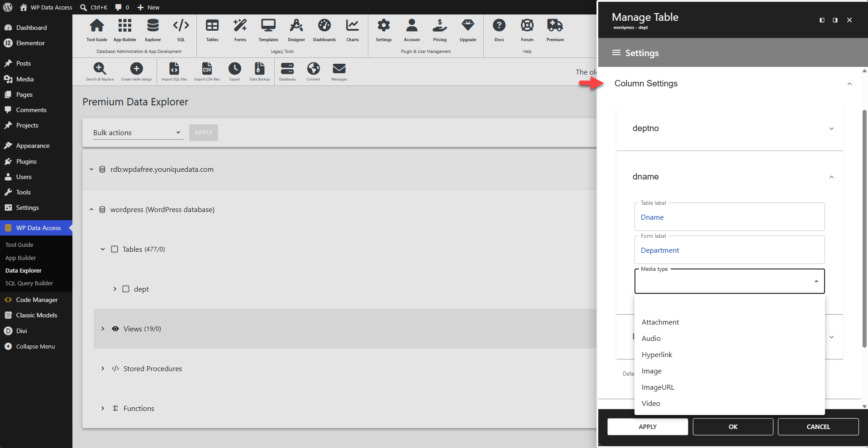Open the New content menu
868x448 pixels.
coord(148,7)
